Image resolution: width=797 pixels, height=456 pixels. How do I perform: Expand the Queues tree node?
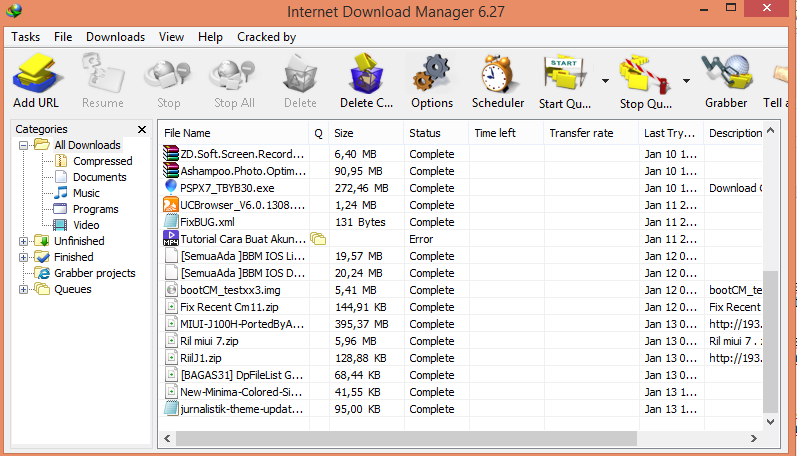(x=23, y=289)
